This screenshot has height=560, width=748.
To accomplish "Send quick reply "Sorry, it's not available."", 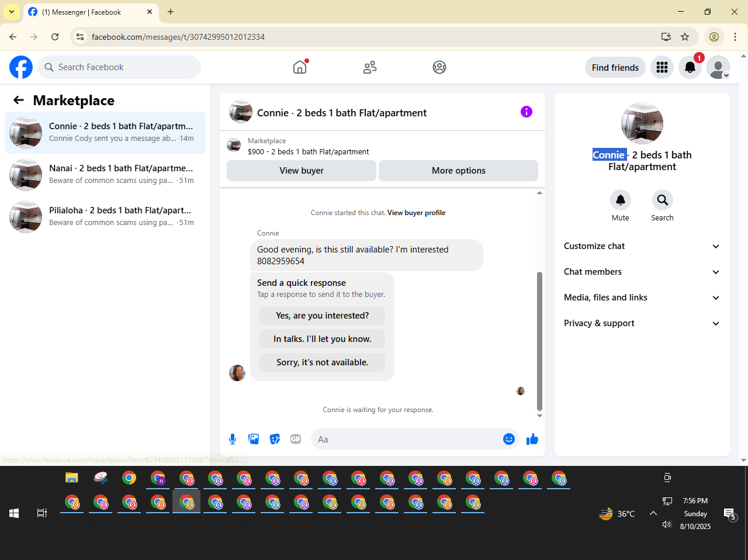I will [x=322, y=362].
